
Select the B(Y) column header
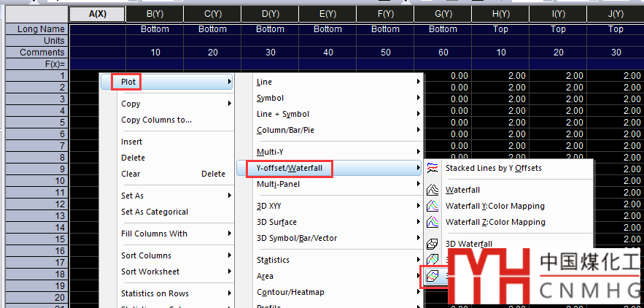(155, 14)
